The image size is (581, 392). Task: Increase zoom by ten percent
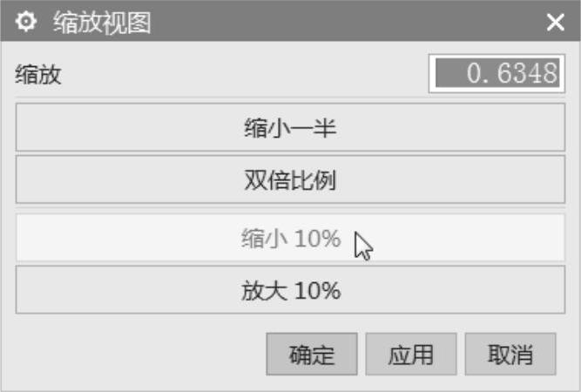(290, 289)
